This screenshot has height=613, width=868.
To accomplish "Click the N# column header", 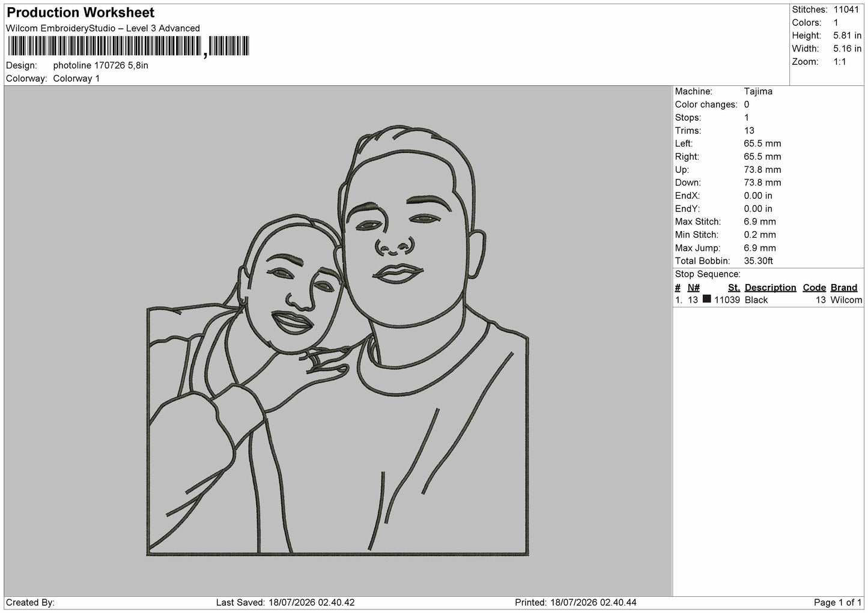I will coord(693,288).
